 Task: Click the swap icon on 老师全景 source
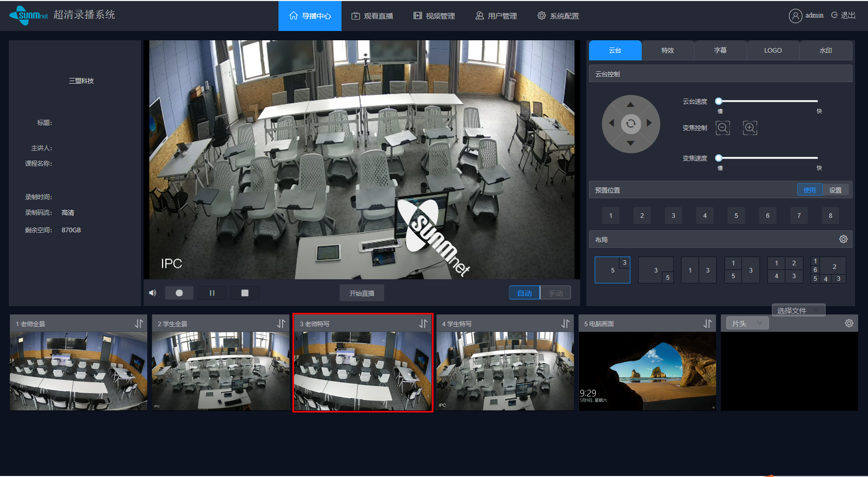point(139,324)
